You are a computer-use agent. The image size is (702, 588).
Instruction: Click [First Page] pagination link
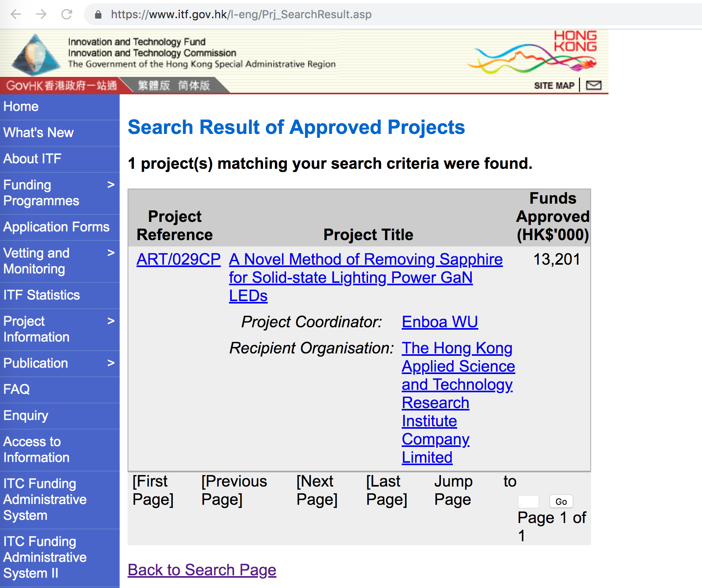[153, 491]
